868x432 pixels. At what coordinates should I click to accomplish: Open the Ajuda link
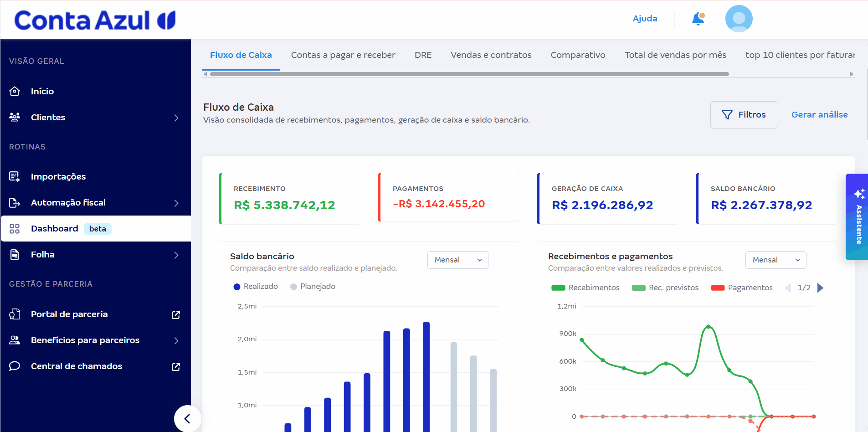645,19
